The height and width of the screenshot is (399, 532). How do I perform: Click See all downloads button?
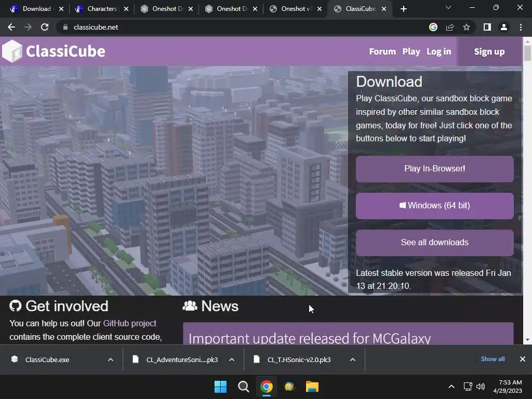click(x=435, y=243)
